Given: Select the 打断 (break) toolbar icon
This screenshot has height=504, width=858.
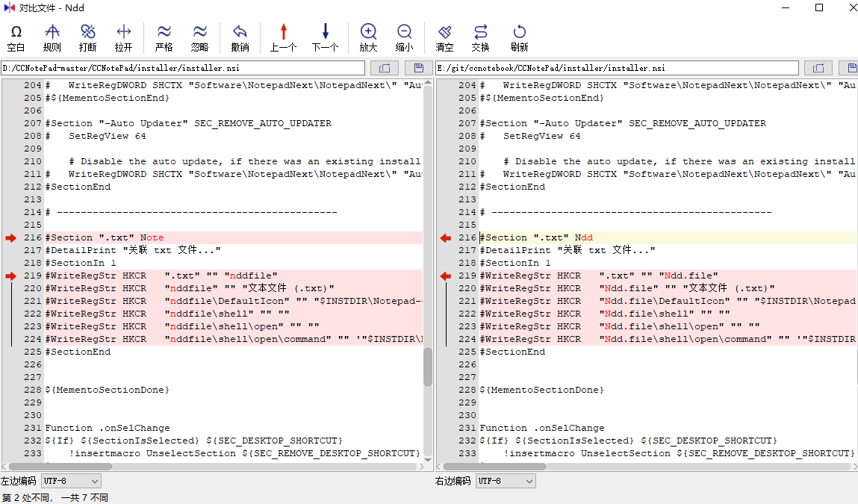Looking at the screenshot, I should (87, 38).
